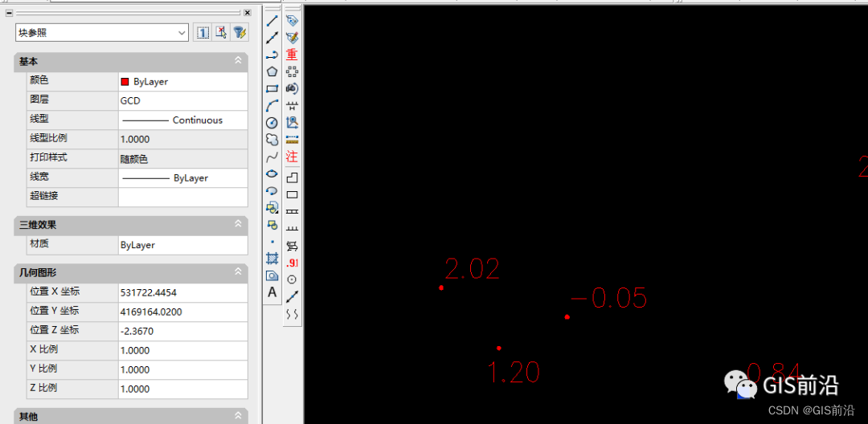Click the circled dot control point icon
This screenshot has height=424, width=868.
[292, 279]
